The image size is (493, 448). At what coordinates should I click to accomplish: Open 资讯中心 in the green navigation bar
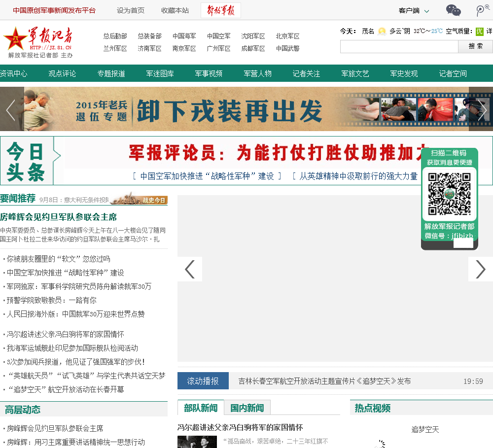point(13,73)
